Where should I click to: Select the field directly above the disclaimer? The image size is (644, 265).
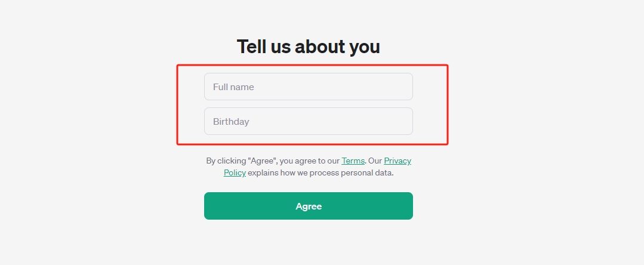(308, 121)
